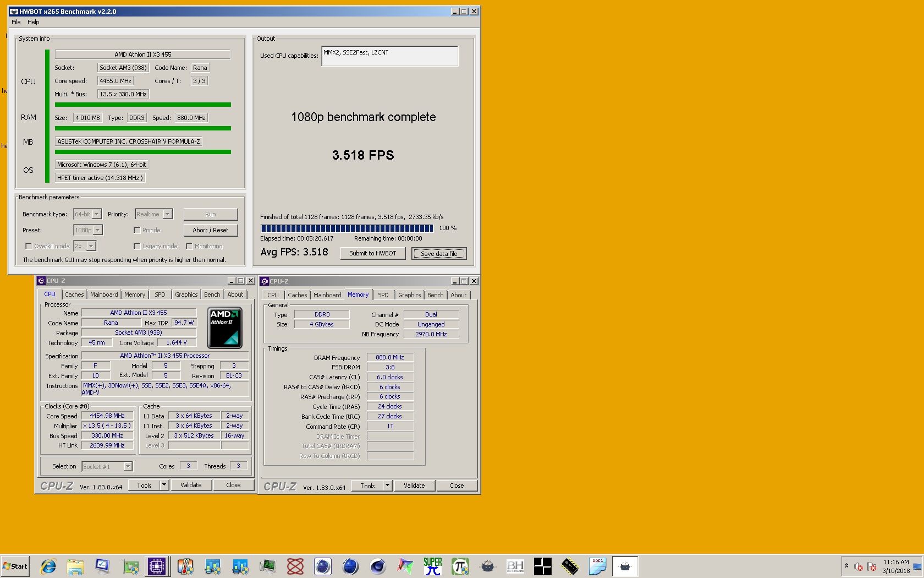
Task: Switch to the purple CPU-Z chip taskbar icon
Action: tap(157, 566)
